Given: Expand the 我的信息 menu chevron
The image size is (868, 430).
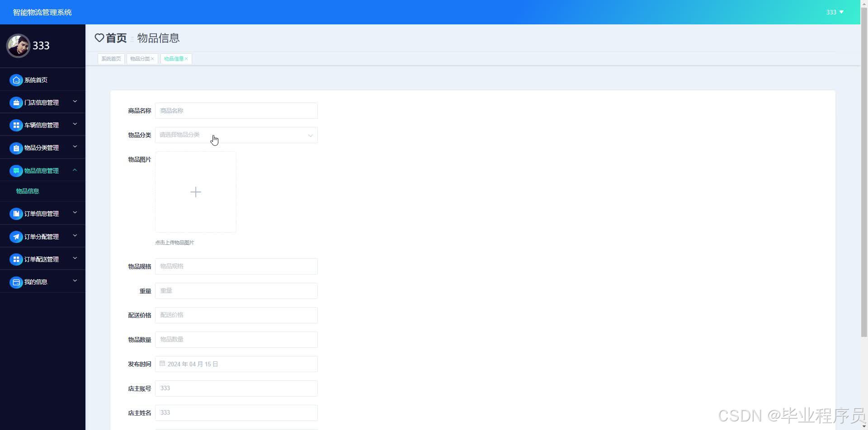Looking at the screenshot, I should point(75,281).
